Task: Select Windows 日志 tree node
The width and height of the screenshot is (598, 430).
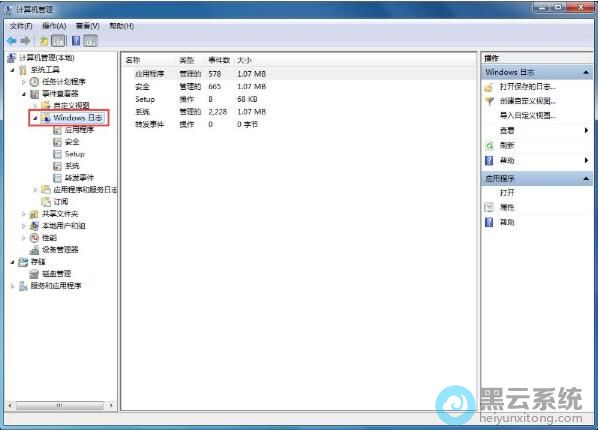Action: (x=78, y=118)
